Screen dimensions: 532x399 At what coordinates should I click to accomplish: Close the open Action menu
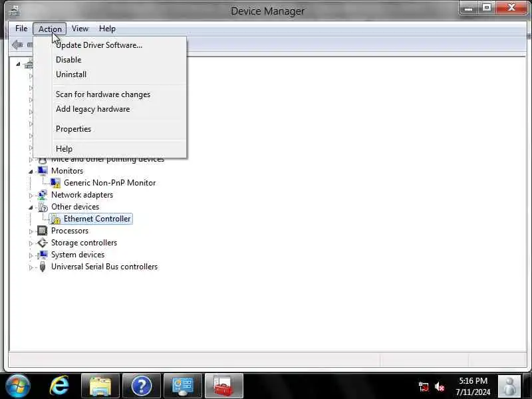click(x=49, y=29)
